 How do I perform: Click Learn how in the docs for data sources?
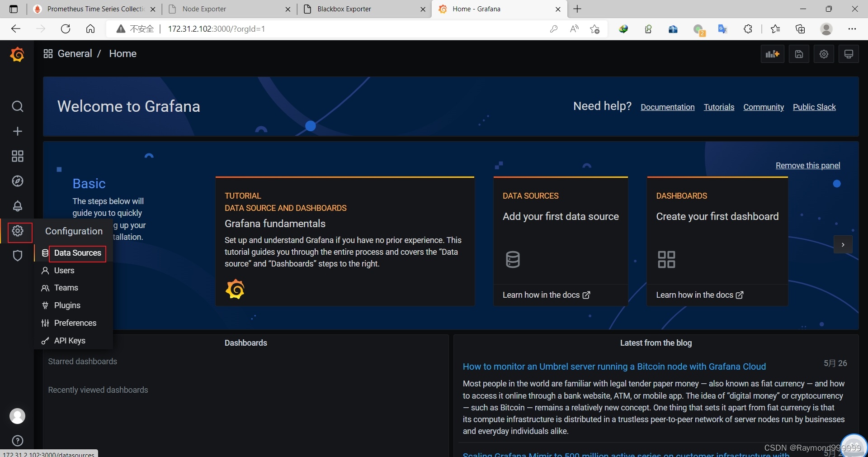pyautogui.click(x=546, y=295)
